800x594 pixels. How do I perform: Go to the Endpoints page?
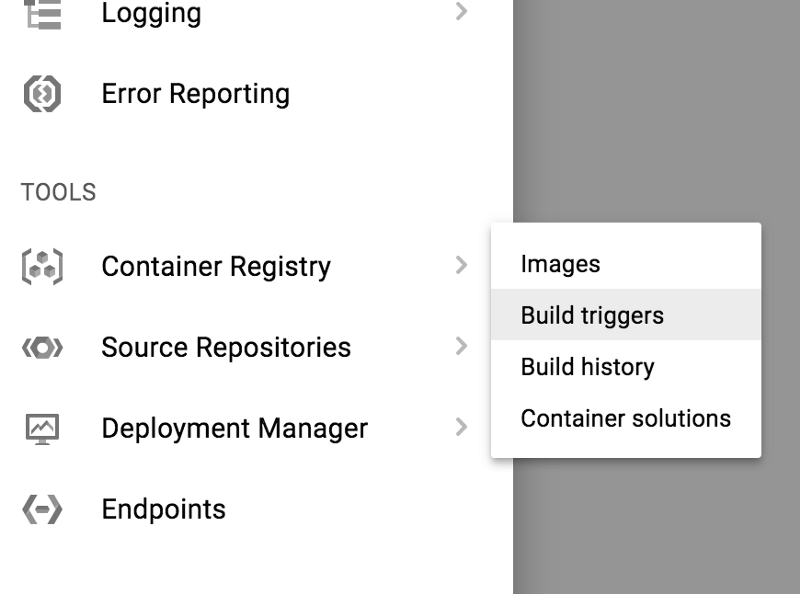[x=163, y=509]
